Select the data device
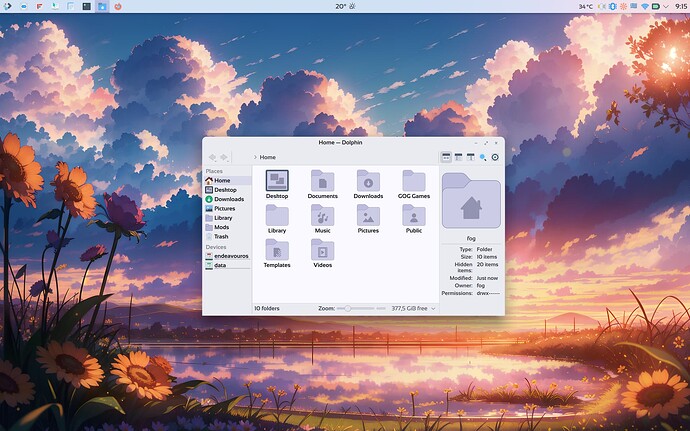Image resolution: width=690 pixels, height=431 pixels. click(x=228, y=265)
